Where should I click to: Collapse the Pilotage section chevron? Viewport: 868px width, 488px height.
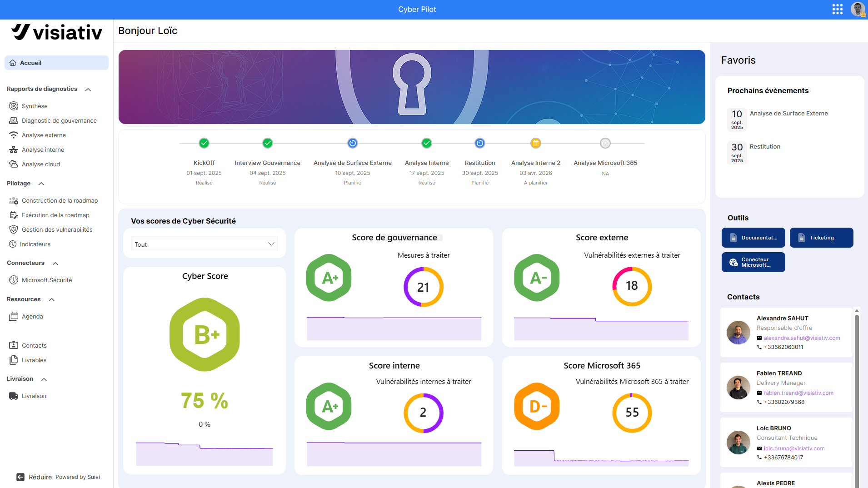(41, 184)
